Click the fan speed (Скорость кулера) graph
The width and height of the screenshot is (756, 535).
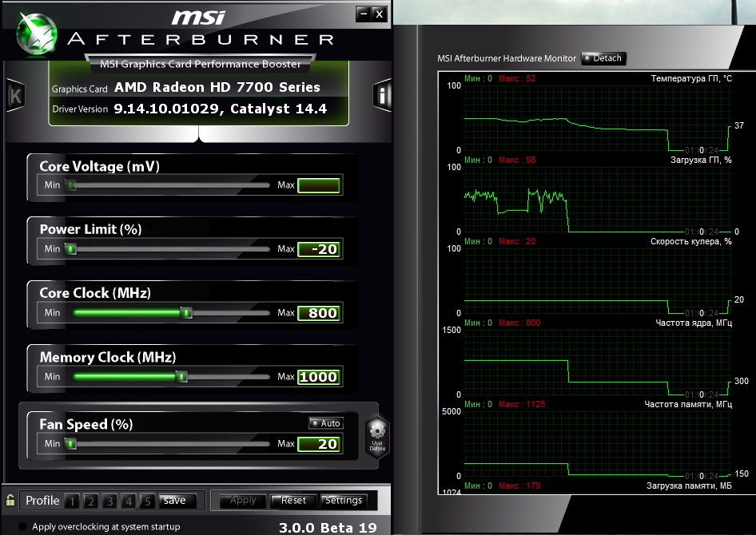click(x=598, y=281)
